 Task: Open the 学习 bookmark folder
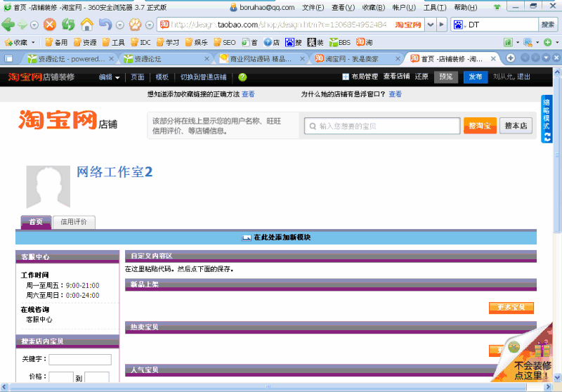tap(168, 42)
